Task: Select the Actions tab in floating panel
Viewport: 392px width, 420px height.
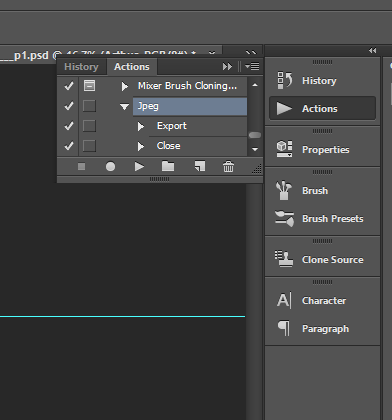Action: 132,67
